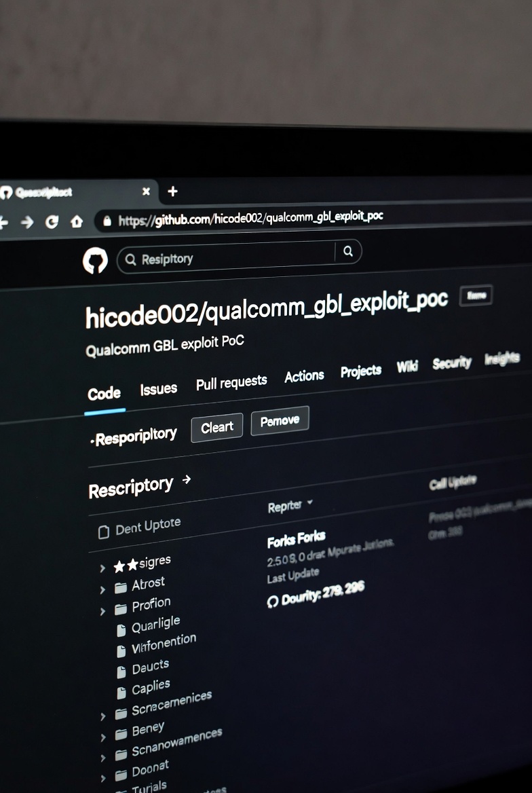Click the folder icon for Scnanowamences

pyautogui.click(x=121, y=755)
